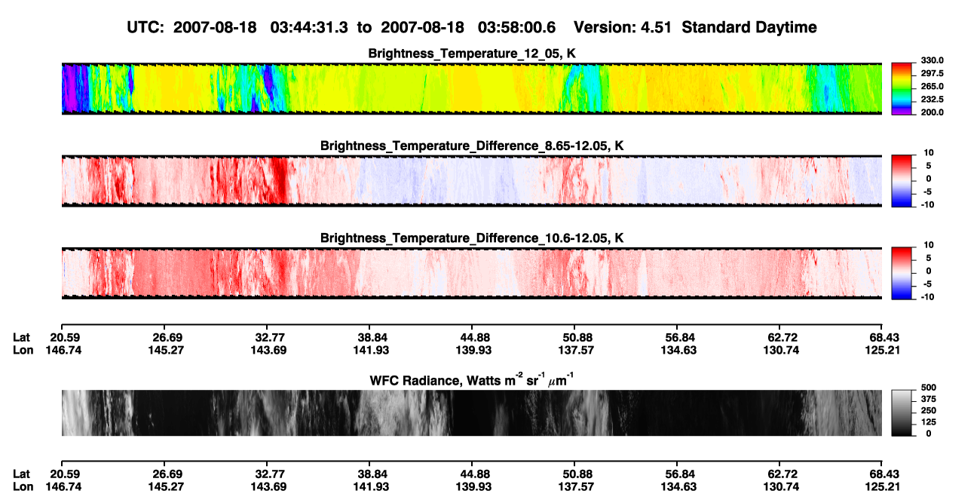Viewport: 980px width, 503px height.
Task: Select the 'Brightness_Temperature_Difference_10.6-12.05, K' title
Action: tap(472, 238)
